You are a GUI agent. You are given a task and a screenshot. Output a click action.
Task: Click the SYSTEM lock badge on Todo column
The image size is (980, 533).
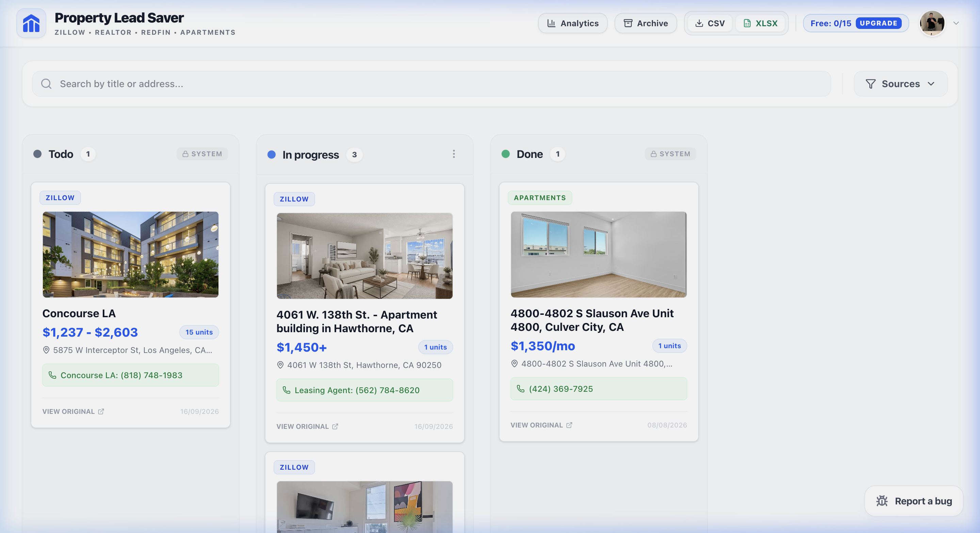(x=202, y=154)
